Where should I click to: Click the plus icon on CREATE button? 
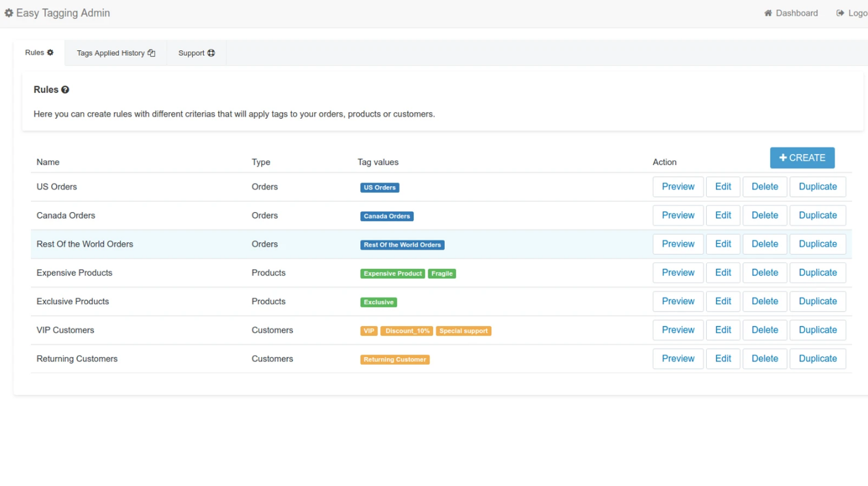(x=782, y=158)
